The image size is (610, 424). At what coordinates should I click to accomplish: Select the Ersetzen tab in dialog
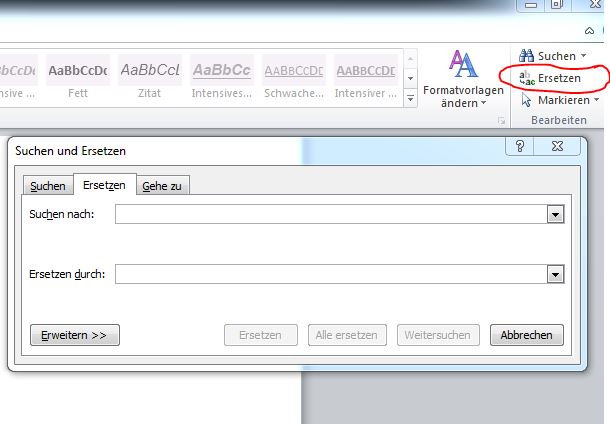coord(104,185)
